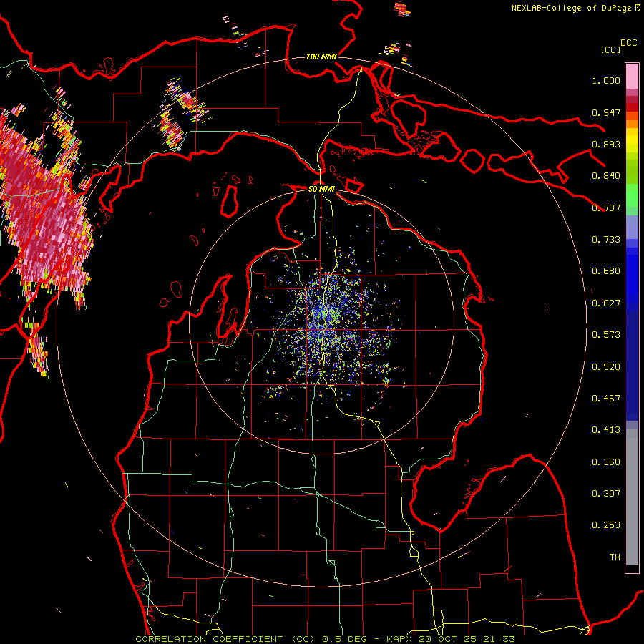
Task: Click the 0.627 legend value
Action: 606,303
